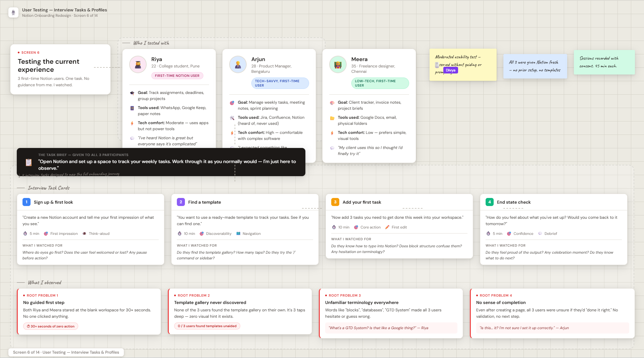Click the 'ROOT PROBLEM 3' label
This screenshot has height=358, width=644.
point(345,296)
